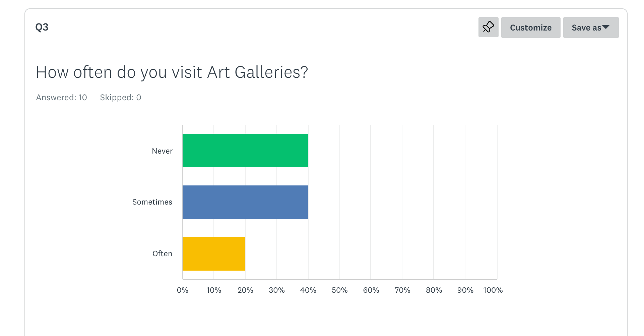Viewport: 644px width, 336px height.
Task: Click the Never category label
Action: click(x=162, y=151)
